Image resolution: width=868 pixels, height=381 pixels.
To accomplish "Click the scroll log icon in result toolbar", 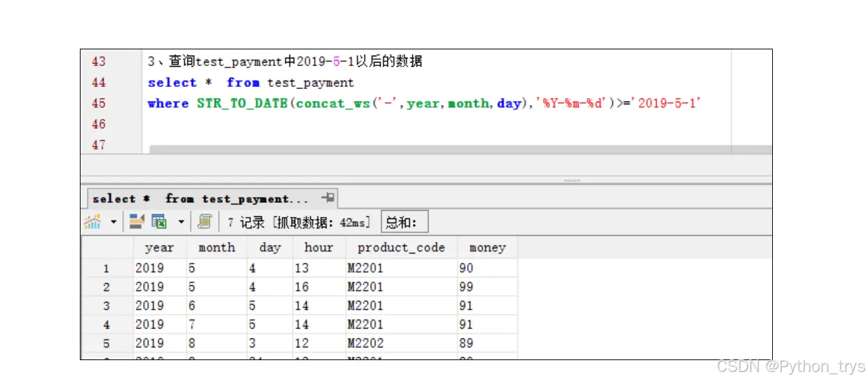I will [x=205, y=222].
